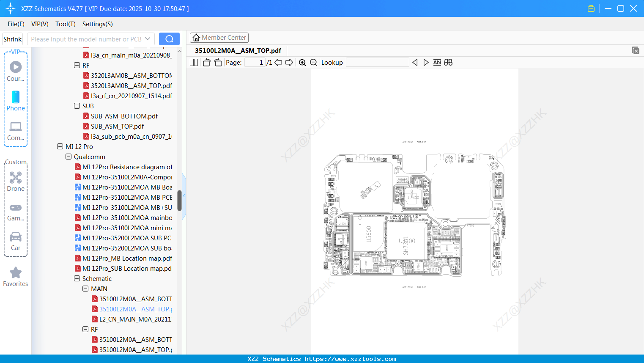Click the Page number field
This screenshot has width=644, height=363.
click(x=255, y=63)
